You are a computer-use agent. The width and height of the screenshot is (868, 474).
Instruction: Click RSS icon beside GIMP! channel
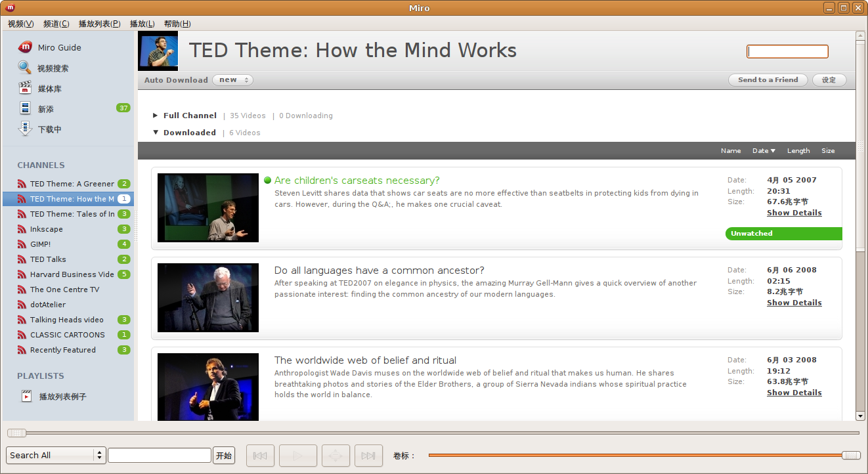coord(22,244)
